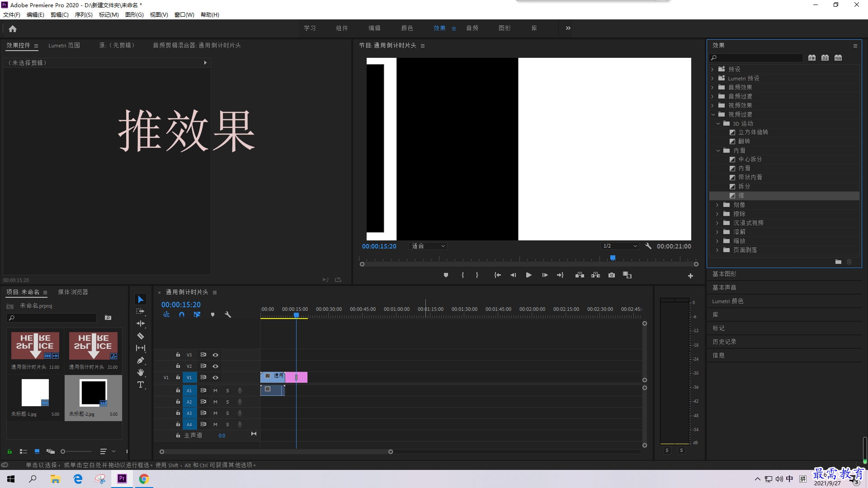868x488 pixels.
Task: Toggle sync lock for V3
Action: (x=203, y=355)
